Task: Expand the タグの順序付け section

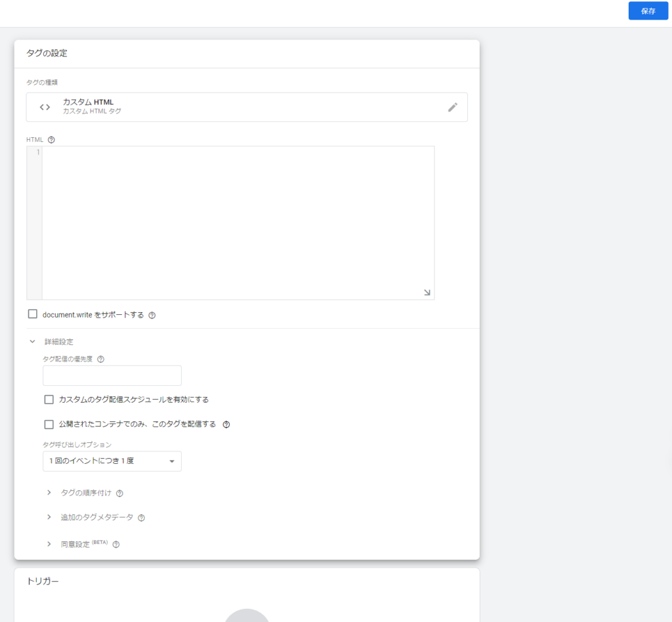Action: tap(49, 493)
